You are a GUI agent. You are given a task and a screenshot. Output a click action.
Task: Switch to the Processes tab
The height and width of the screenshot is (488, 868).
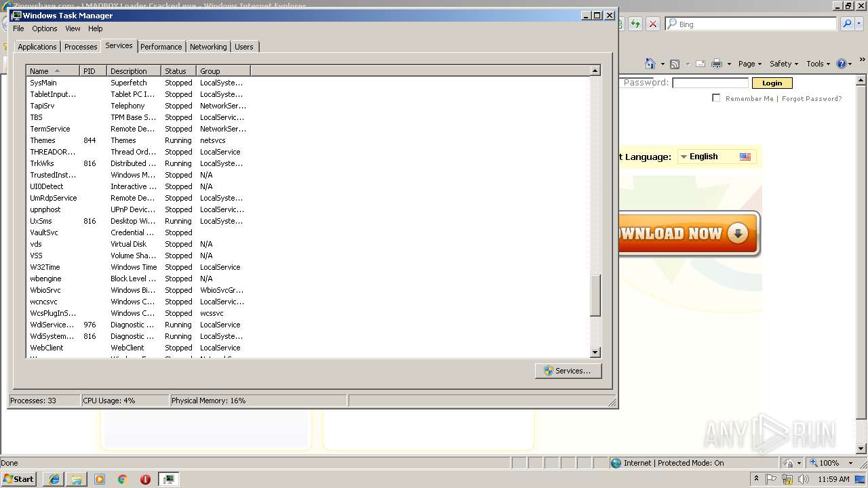tap(81, 47)
